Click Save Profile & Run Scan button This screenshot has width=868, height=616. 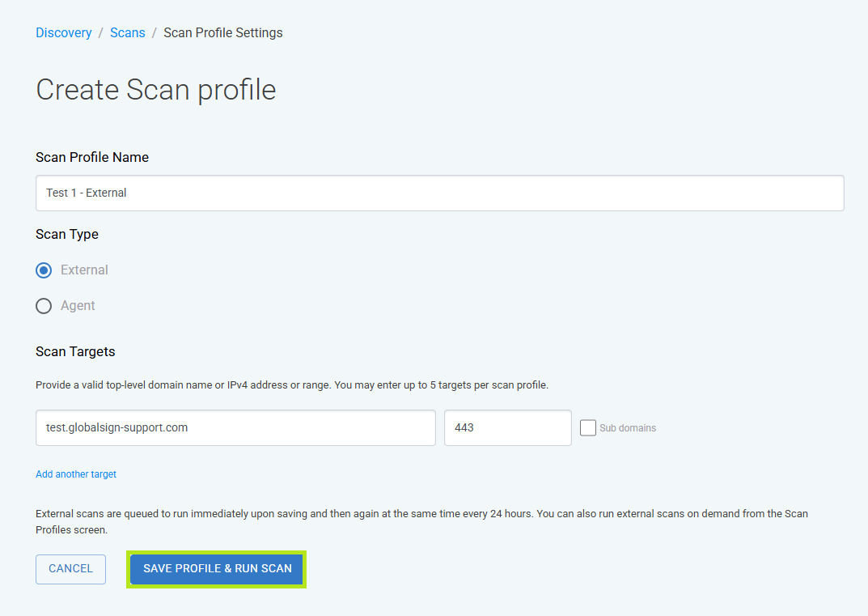point(217,569)
